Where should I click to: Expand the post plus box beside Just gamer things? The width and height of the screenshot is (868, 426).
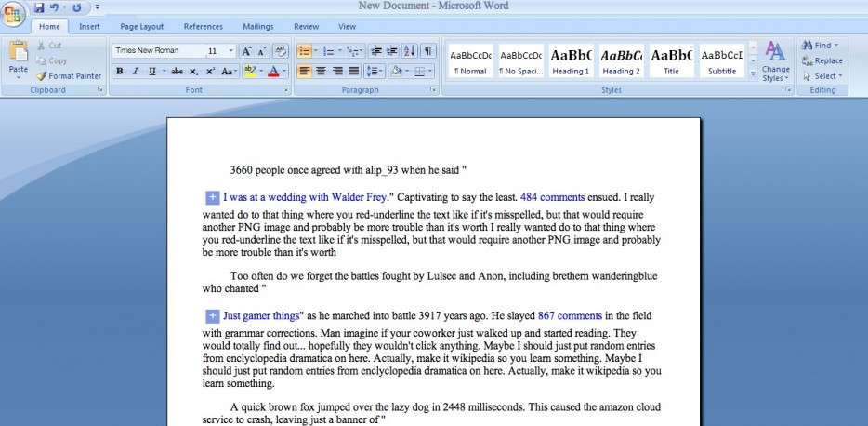pyautogui.click(x=213, y=316)
